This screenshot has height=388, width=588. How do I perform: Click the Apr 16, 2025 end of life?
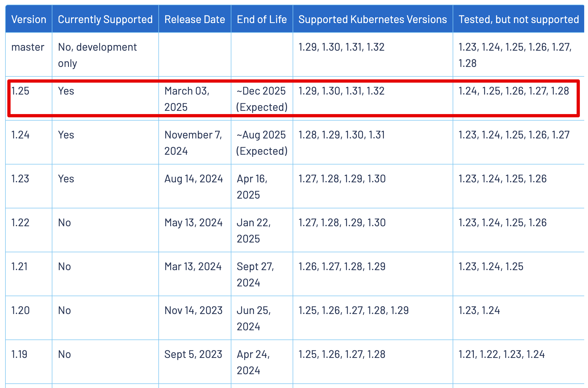coord(252,187)
